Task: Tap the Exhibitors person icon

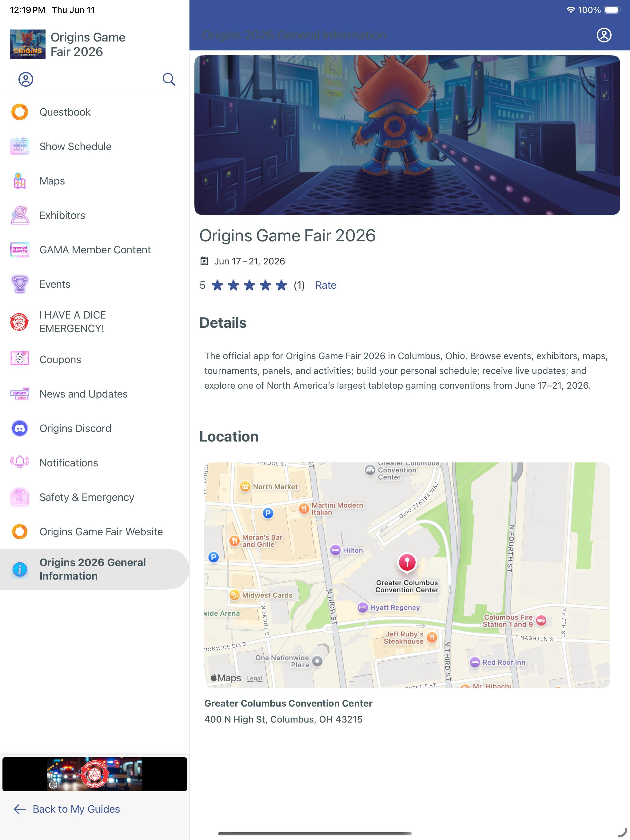Action: tap(20, 215)
